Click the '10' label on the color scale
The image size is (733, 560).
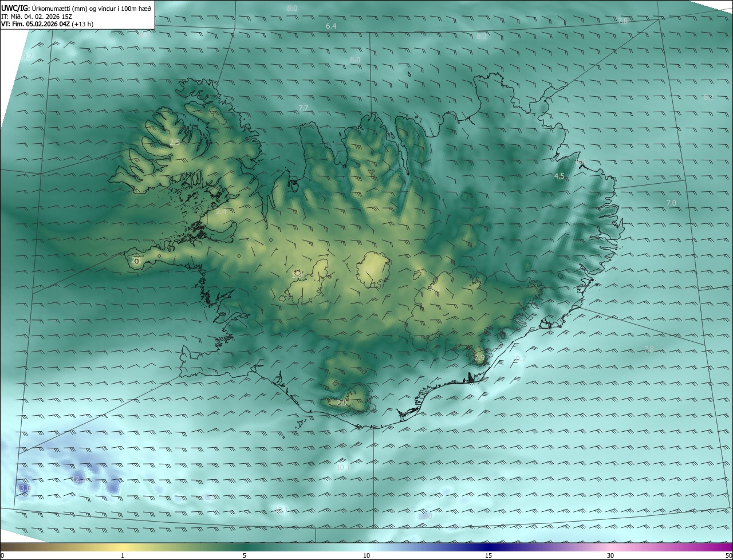pos(366,555)
